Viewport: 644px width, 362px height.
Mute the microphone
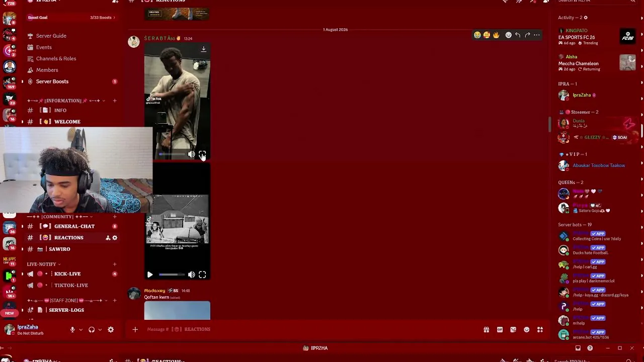tap(72, 330)
